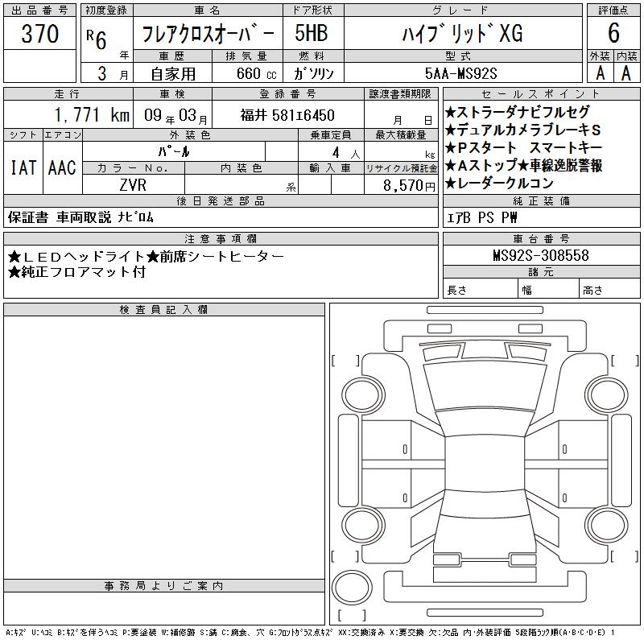644x644 pixels.
Task: Click the lower-left wheel circle in diagram
Action: (363, 525)
